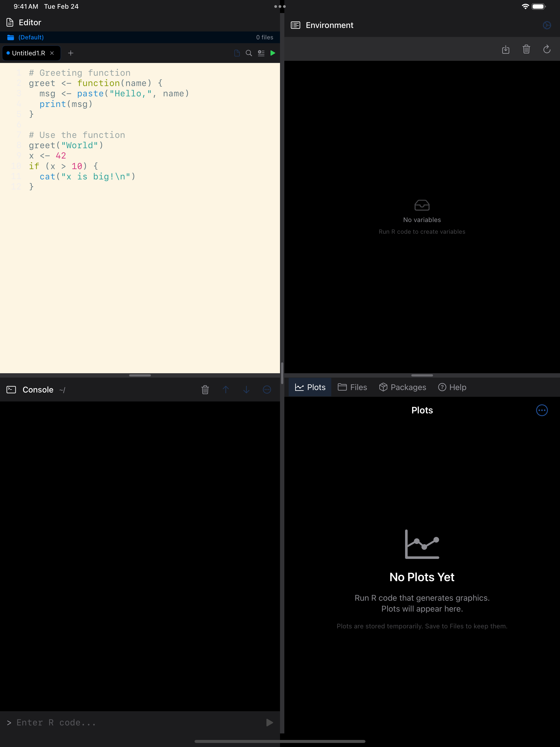This screenshot has width=560, height=747.
Task: Delete all variables with the Environment trash icon
Action: click(526, 49)
